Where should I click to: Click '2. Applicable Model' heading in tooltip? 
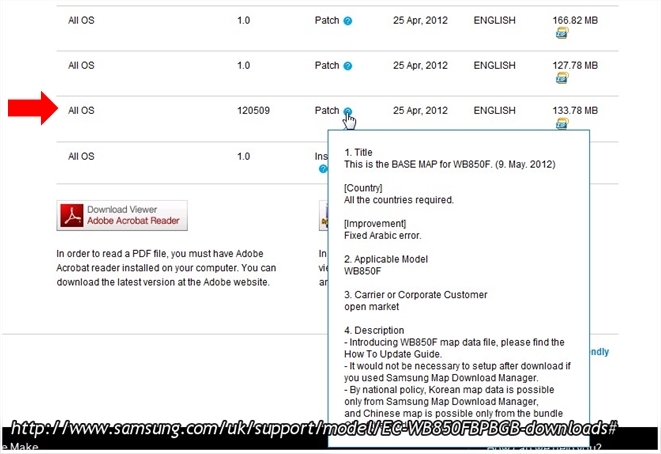point(386,259)
